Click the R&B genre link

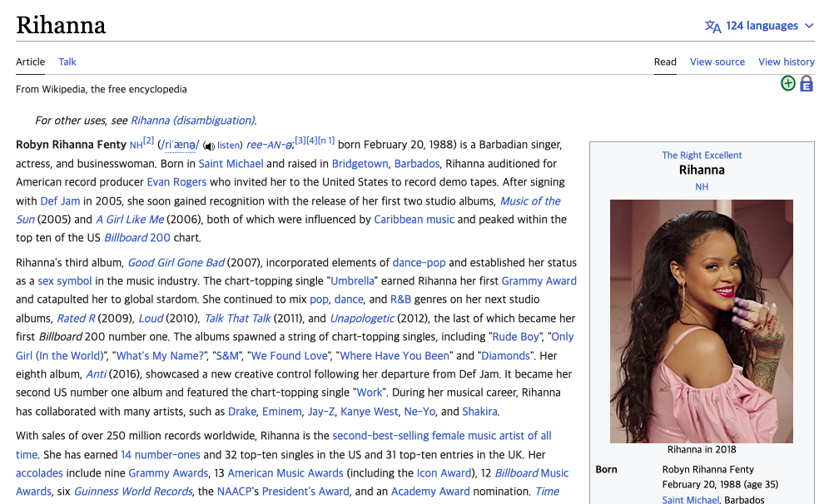coord(400,299)
